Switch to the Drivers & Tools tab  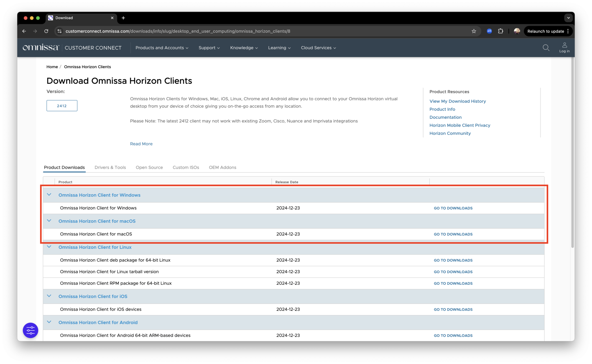[110, 167]
